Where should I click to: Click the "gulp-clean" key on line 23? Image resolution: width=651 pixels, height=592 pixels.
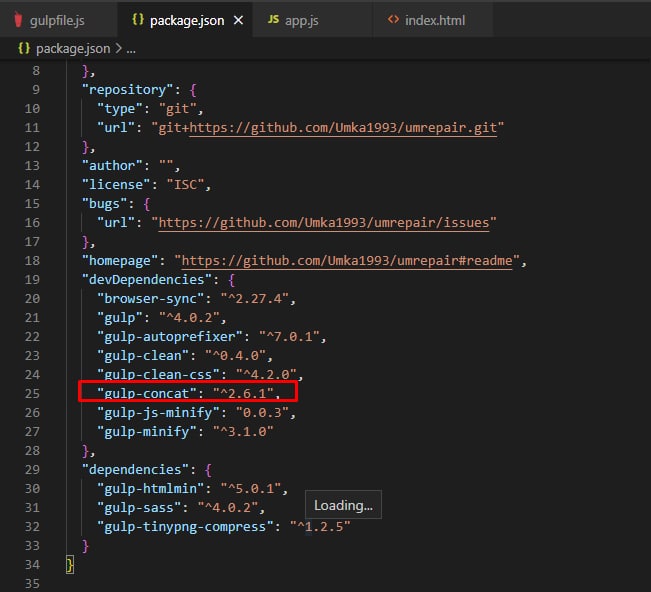pyautogui.click(x=142, y=355)
